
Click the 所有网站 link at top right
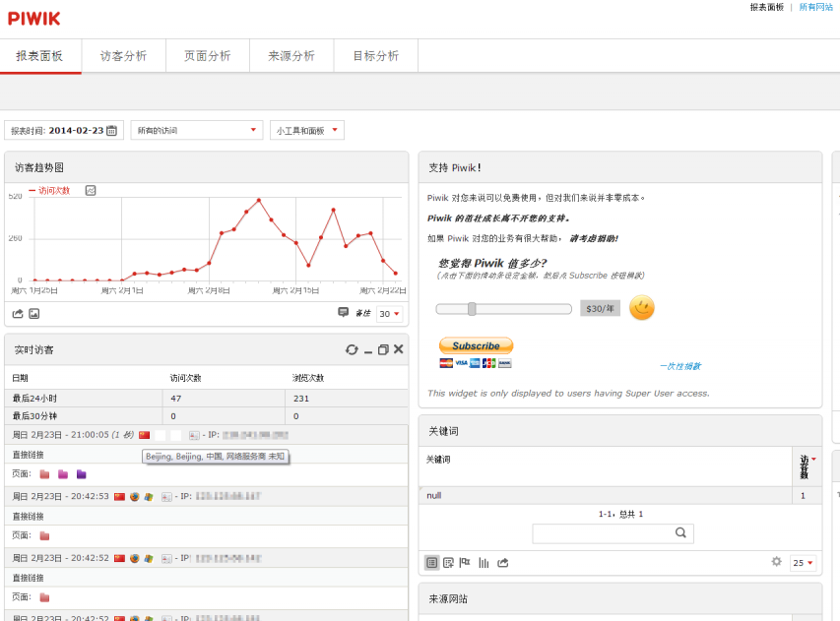pos(816,7)
